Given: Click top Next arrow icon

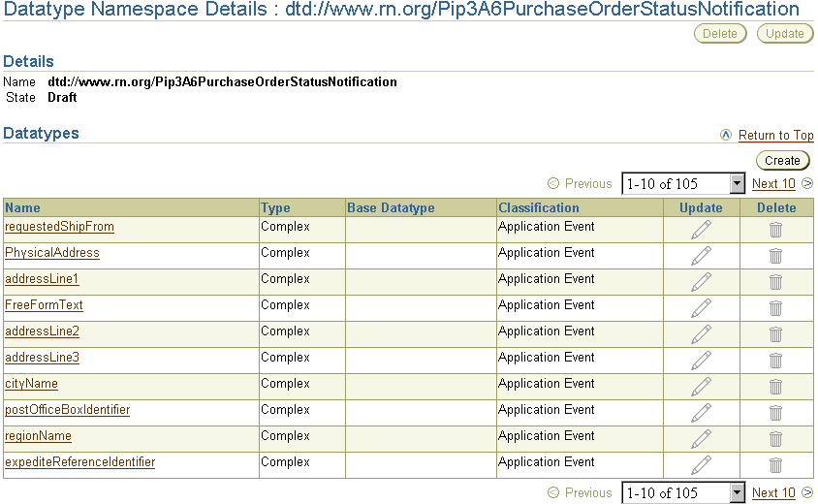Looking at the screenshot, I should click(x=807, y=183).
